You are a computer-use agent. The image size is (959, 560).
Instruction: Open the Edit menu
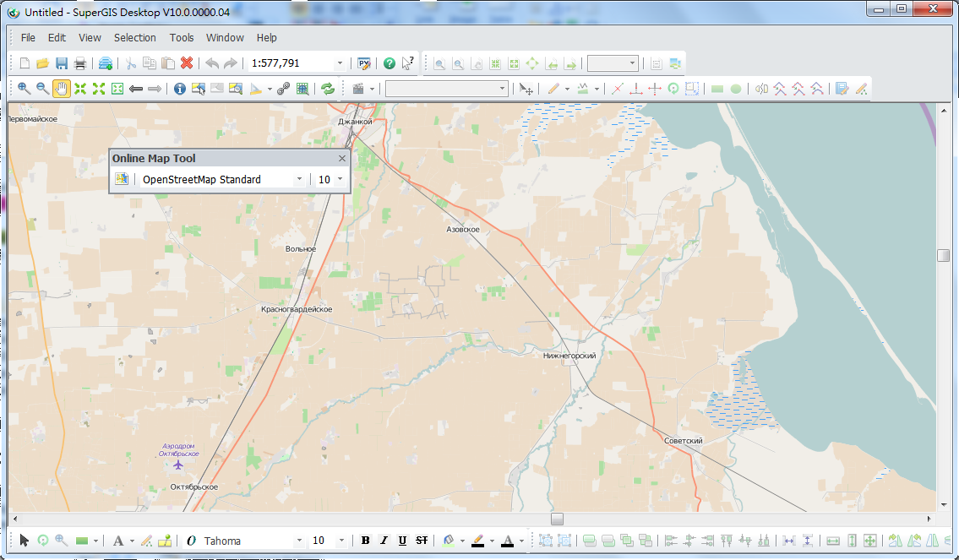(57, 37)
